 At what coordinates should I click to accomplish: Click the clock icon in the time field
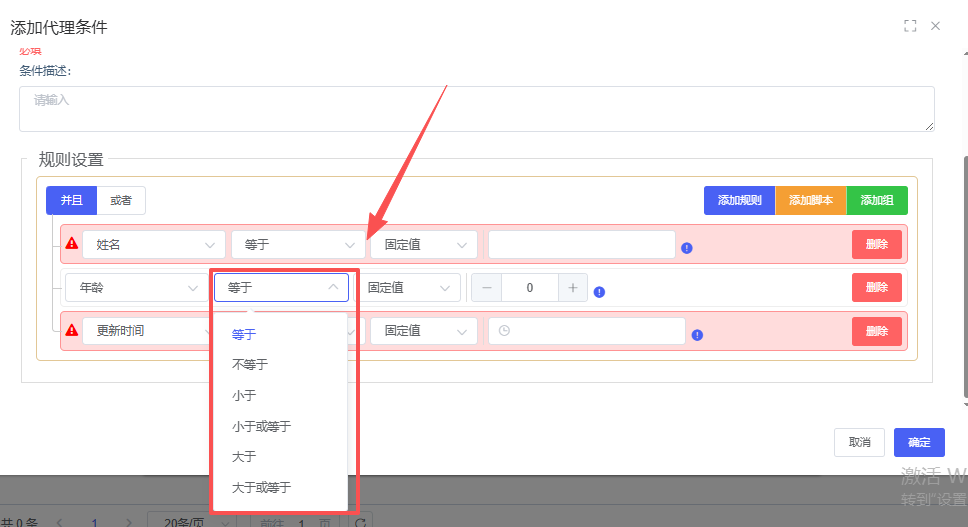[504, 331]
